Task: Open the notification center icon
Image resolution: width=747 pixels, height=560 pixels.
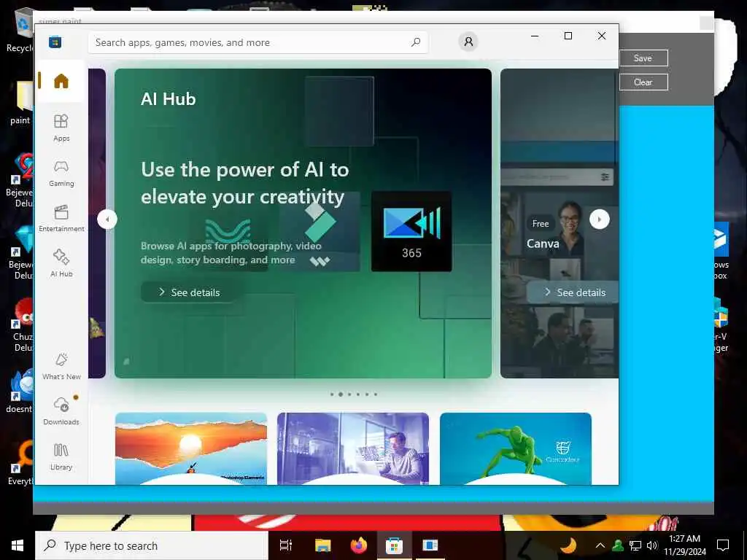Action: pyautogui.click(x=723, y=545)
